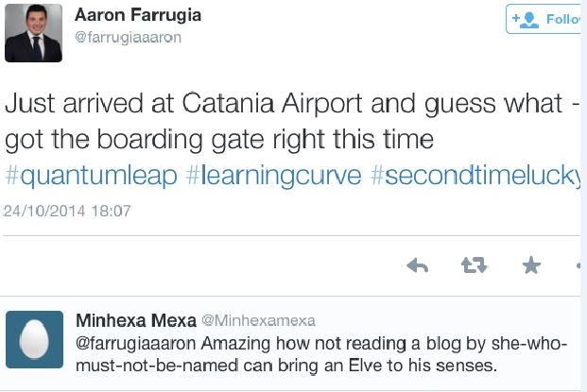Click the tweet line about the boarding gate
This screenshot has width=587, height=392.
218,139
